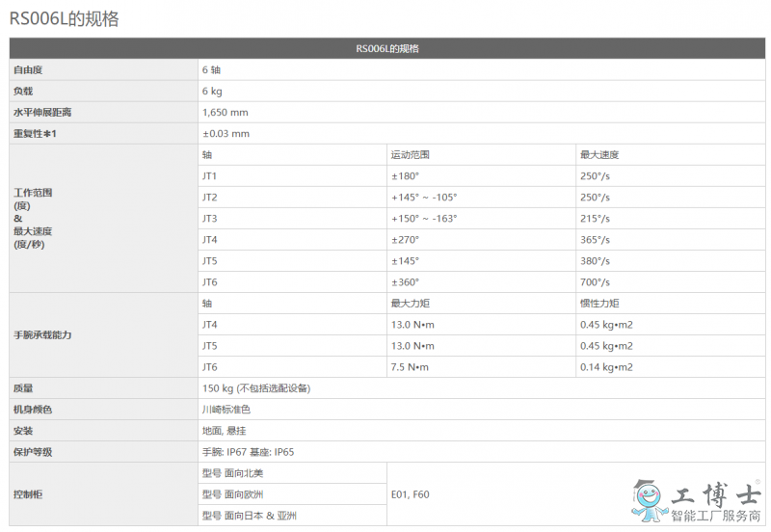Click the 700°/s speed value for JT6
This screenshot has width=771, height=532.
pyautogui.click(x=595, y=282)
